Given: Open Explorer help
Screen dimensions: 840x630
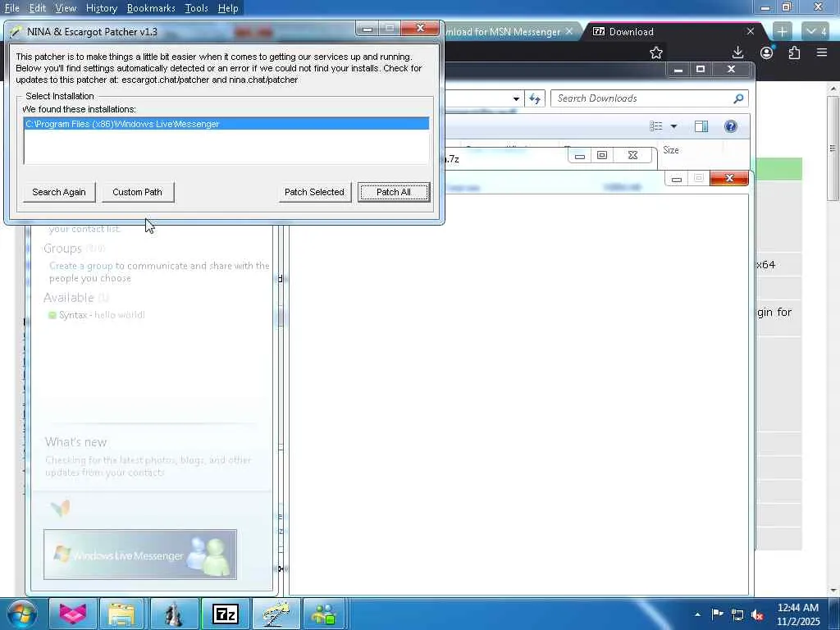Looking at the screenshot, I should [731, 126].
